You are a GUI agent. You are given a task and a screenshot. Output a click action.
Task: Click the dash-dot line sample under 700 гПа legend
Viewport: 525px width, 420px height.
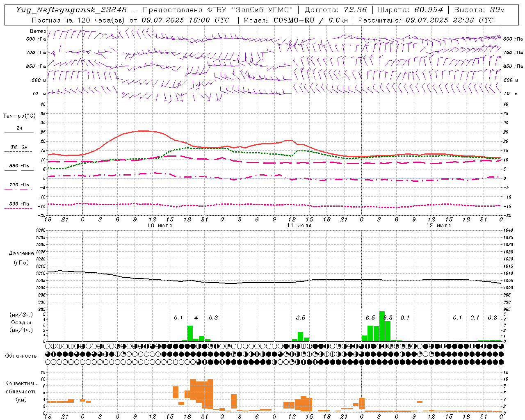19,189
